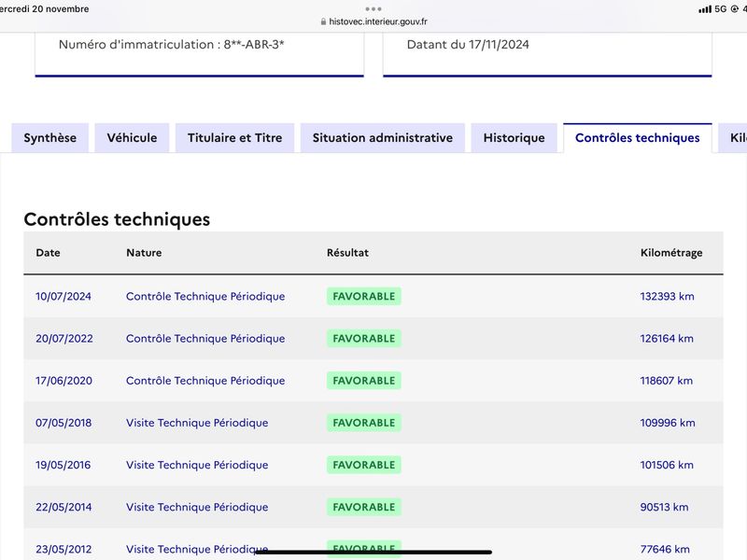Select the date 20/07/2022
The width and height of the screenshot is (747, 560).
tap(64, 339)
